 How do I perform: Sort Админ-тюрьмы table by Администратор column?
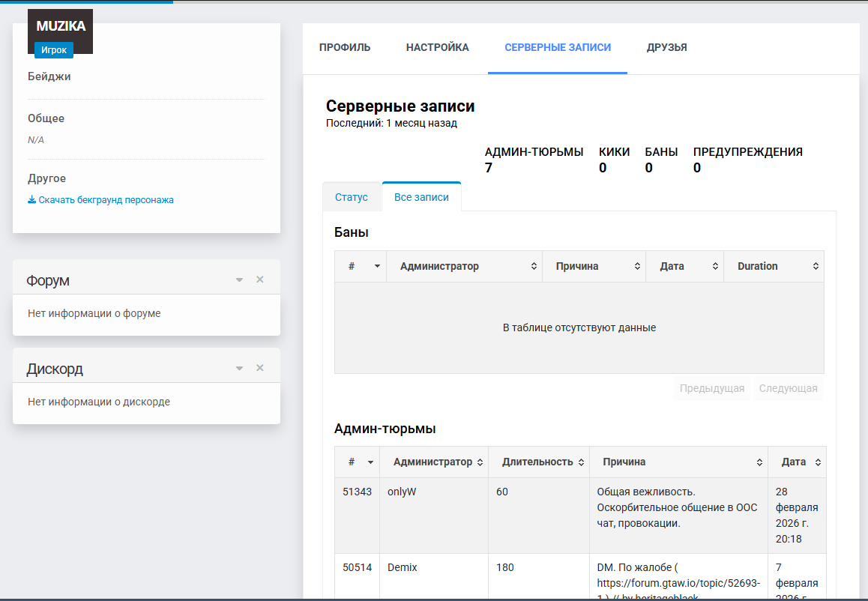(434, 462)
